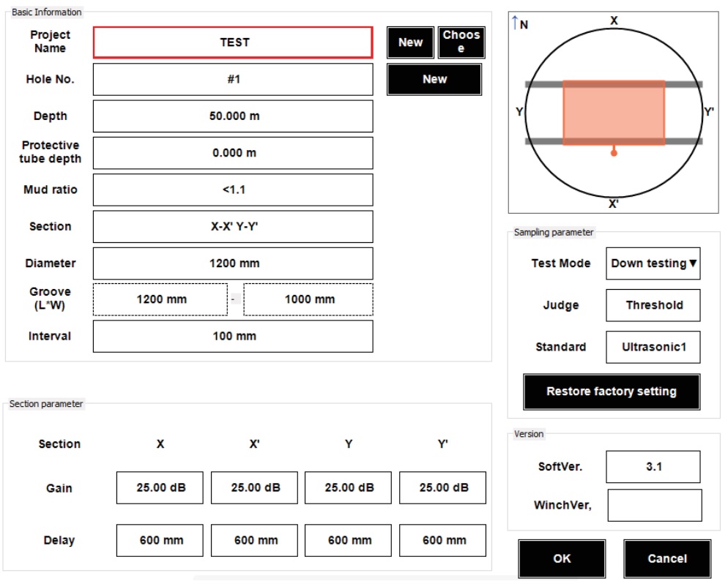Click the X' label at bottom of diagram

(615, 205)
